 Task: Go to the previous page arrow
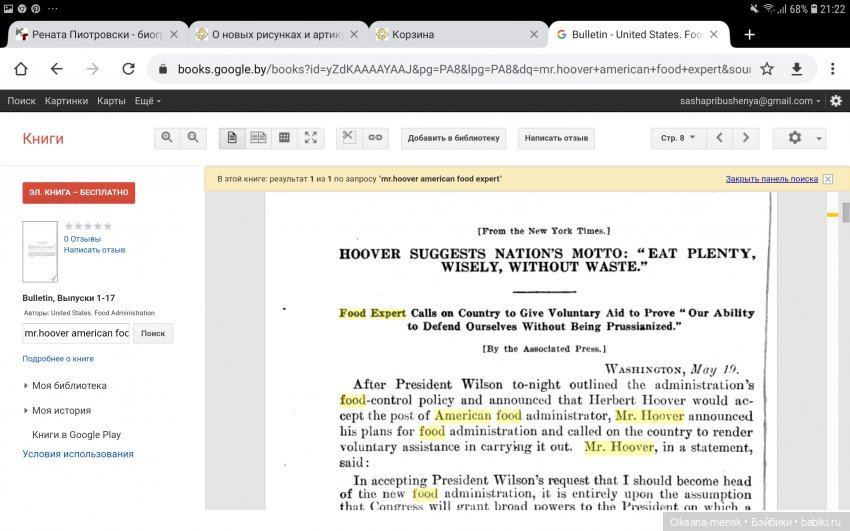[x=720, y=138]
